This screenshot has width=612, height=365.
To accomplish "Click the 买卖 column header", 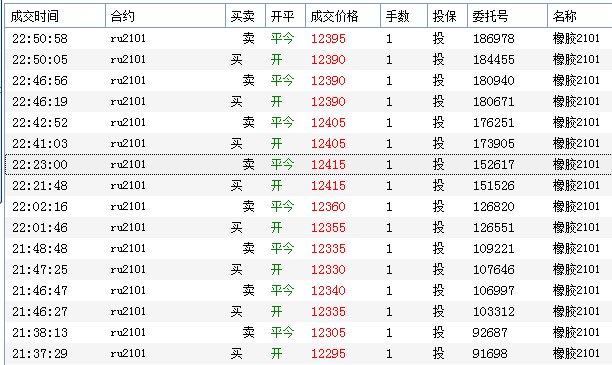I will pos(246,16).
